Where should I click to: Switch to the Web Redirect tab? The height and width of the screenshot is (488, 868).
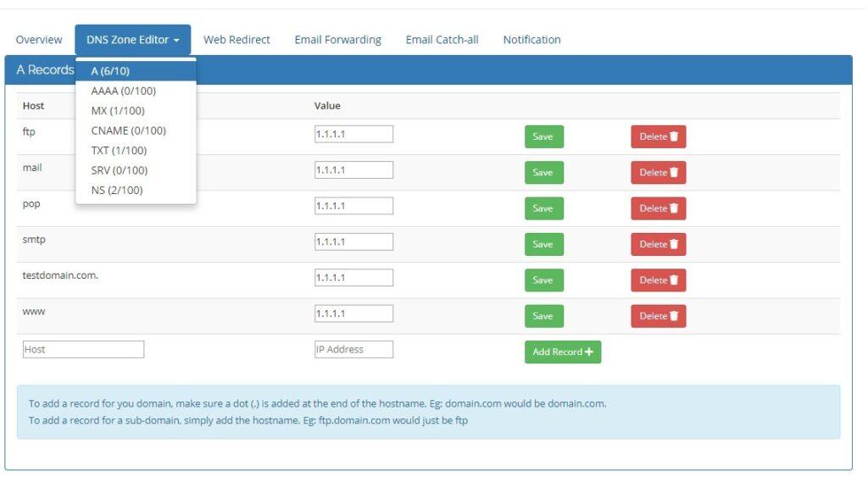(236, 40)
